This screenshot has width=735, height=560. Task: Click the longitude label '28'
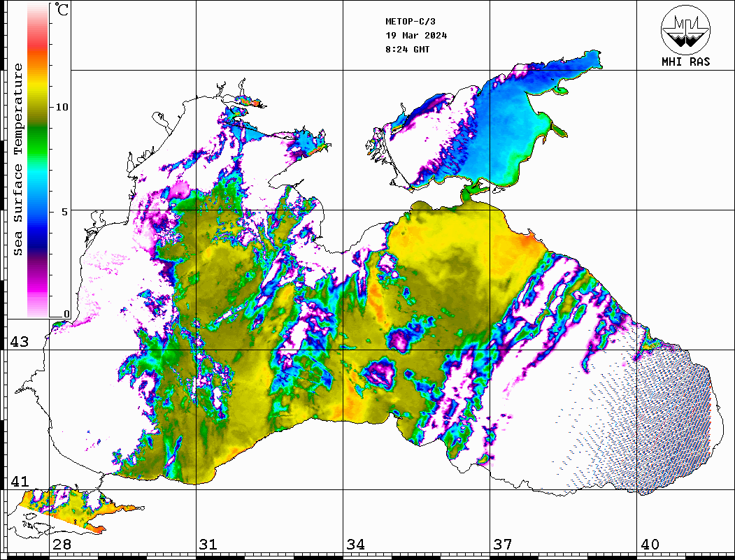pyautogui.click(x=62, y=544)
